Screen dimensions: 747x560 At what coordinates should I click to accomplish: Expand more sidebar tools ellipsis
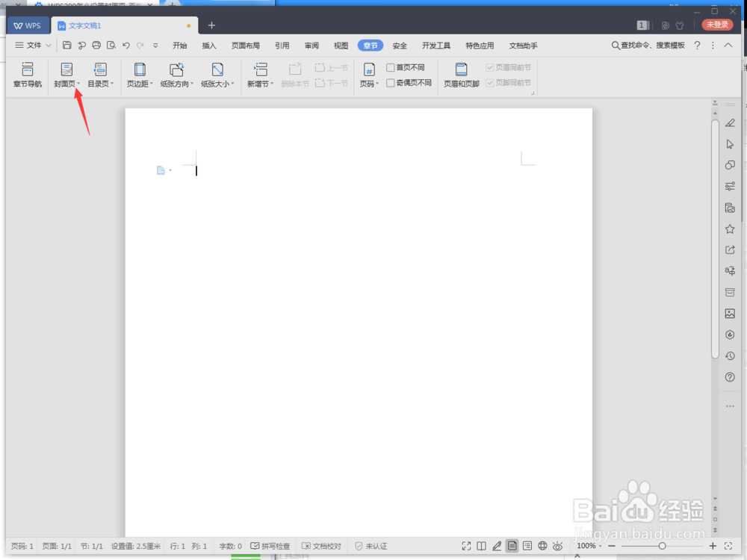pos(730,406)
